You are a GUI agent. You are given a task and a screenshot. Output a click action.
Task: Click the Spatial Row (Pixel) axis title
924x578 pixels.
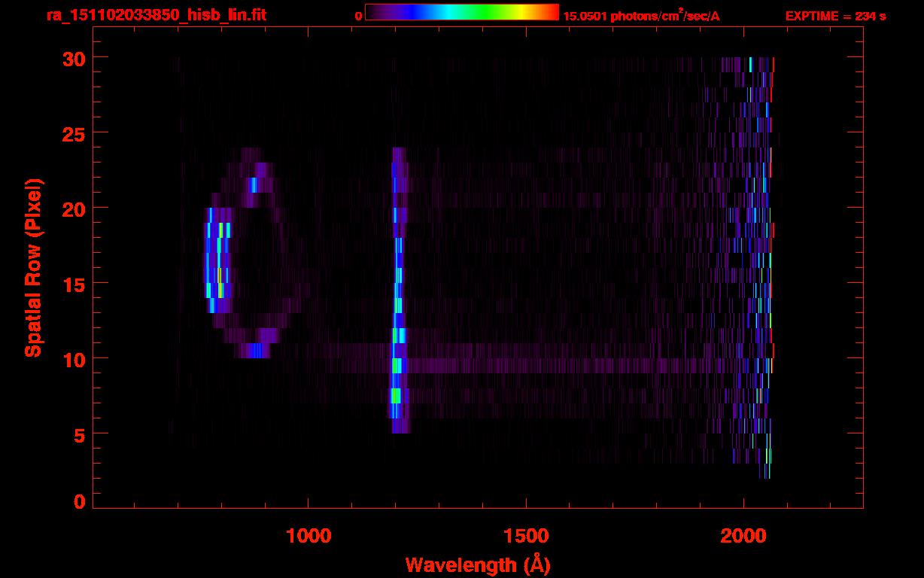point(33,268)
